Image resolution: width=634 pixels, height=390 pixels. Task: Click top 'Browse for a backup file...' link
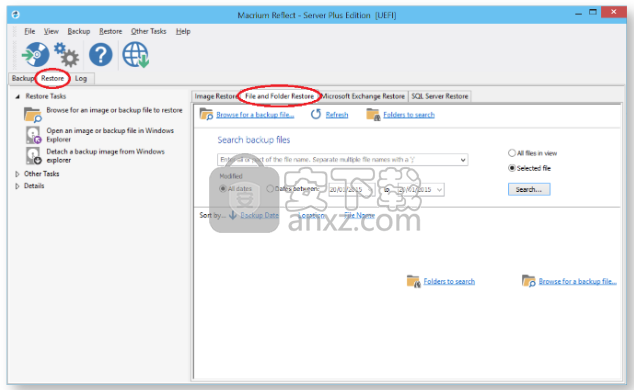click(x=255, y=115)
